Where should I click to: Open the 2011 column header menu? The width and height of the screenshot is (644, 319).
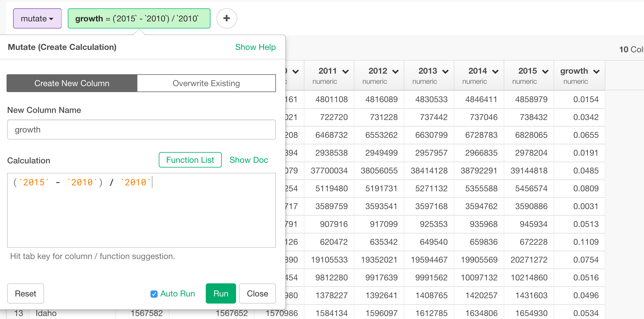pyautogui.click(x=345, y=71)
